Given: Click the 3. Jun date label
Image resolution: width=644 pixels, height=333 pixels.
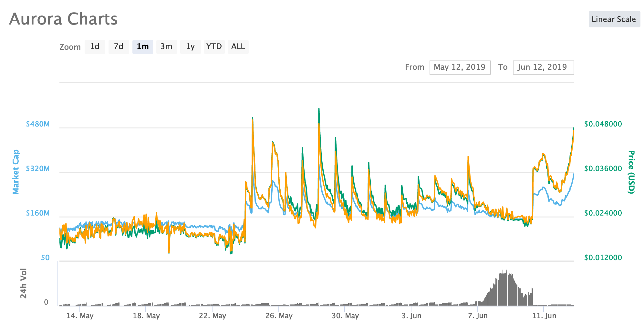Looking at the screenshot, I should tap(411, 316).
